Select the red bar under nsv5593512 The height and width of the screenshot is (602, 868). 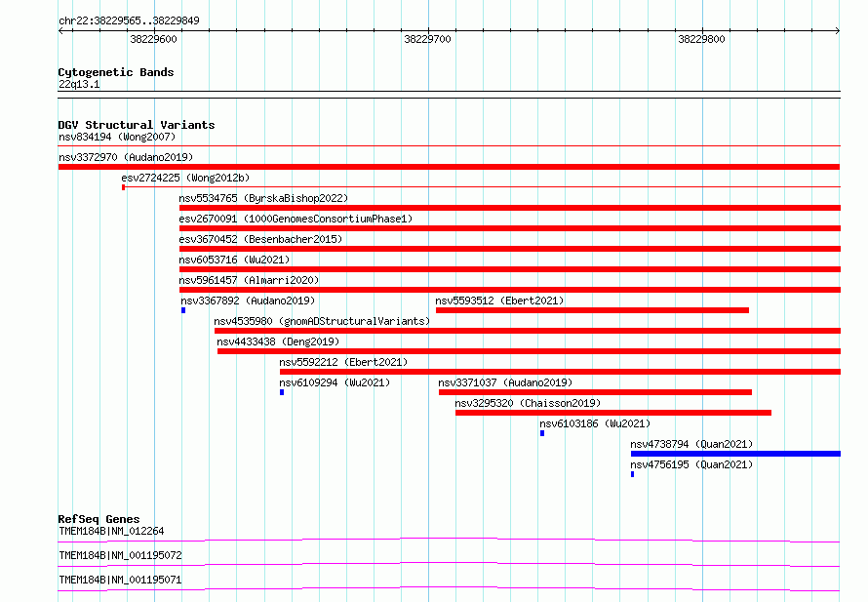click(592, 310)
